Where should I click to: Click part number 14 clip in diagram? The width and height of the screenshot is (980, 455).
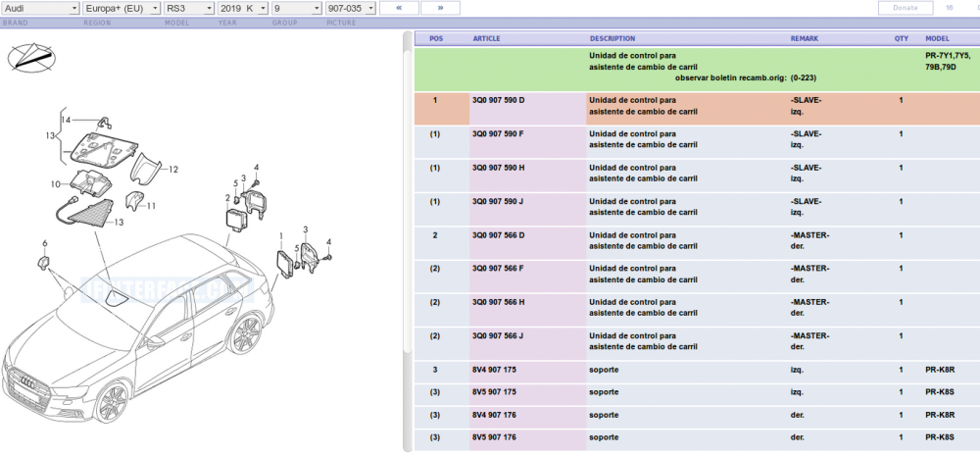pos(103,123)
